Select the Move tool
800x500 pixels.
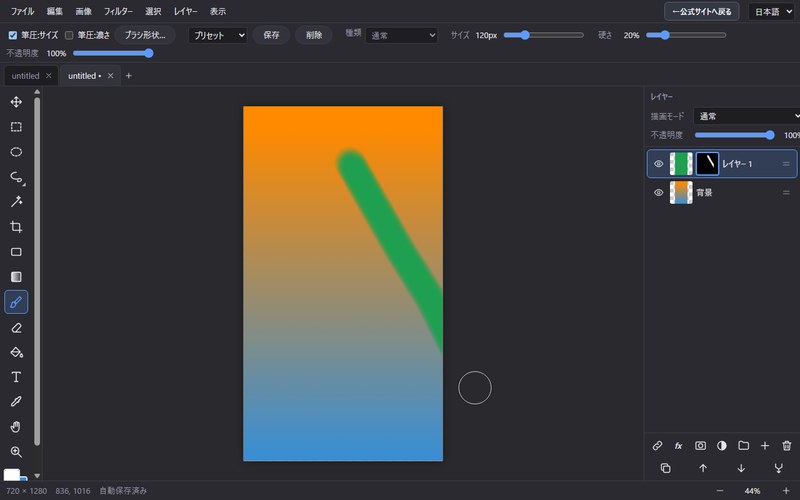[x=16, y=102]
